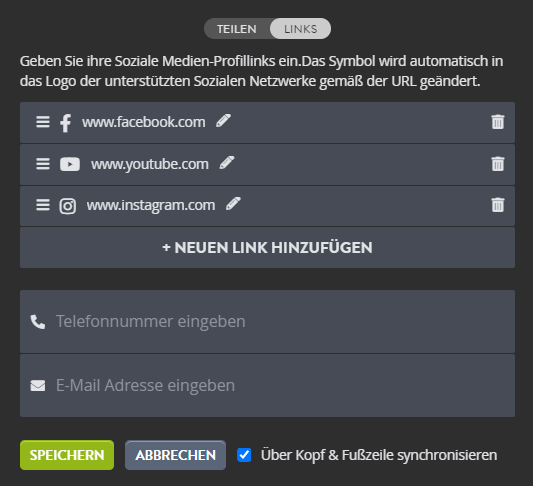Viewport: 533px width, 486px height.
Task: Click the NEUEN LINK HINZUFÜGEN button
Action: (x=267, y=247)
